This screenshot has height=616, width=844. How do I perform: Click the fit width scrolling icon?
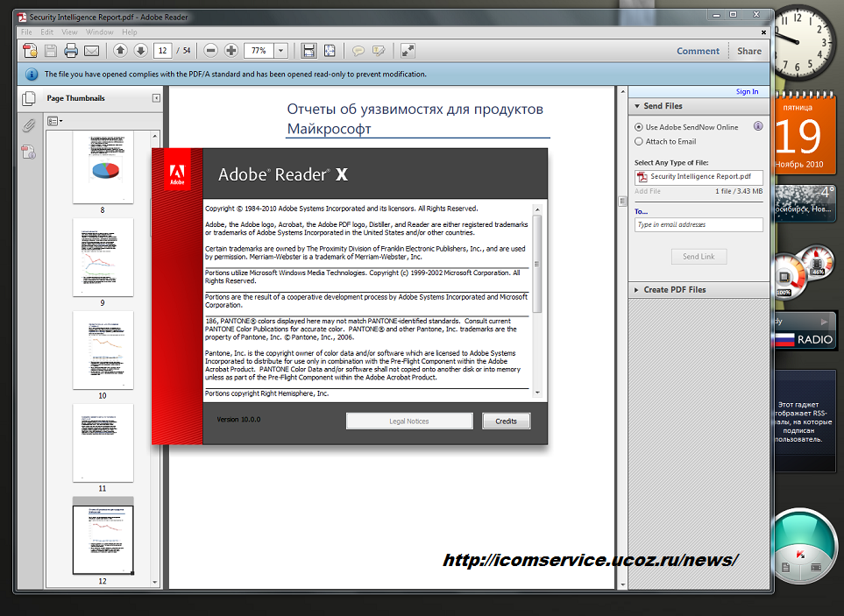tap(309, 51)
